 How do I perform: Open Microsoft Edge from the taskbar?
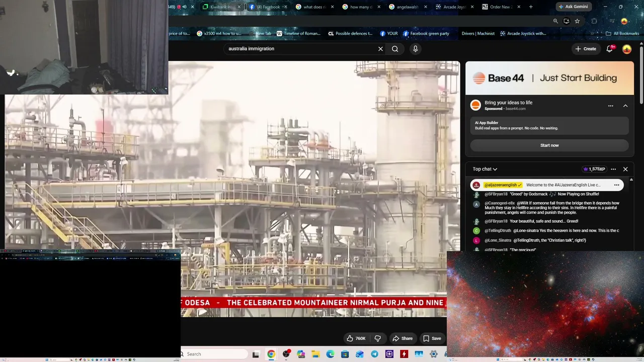tap(330, 354)
